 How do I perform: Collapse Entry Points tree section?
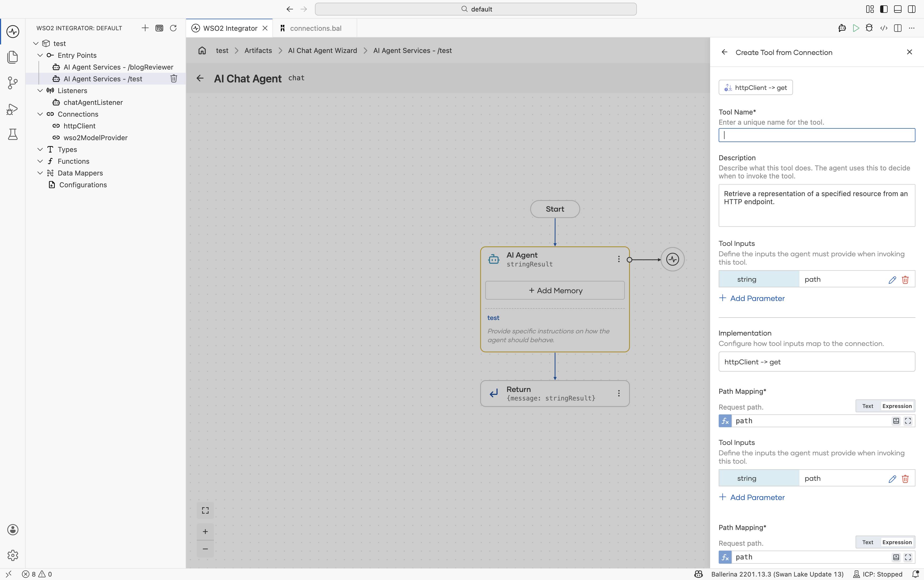(x=40, y=55)
